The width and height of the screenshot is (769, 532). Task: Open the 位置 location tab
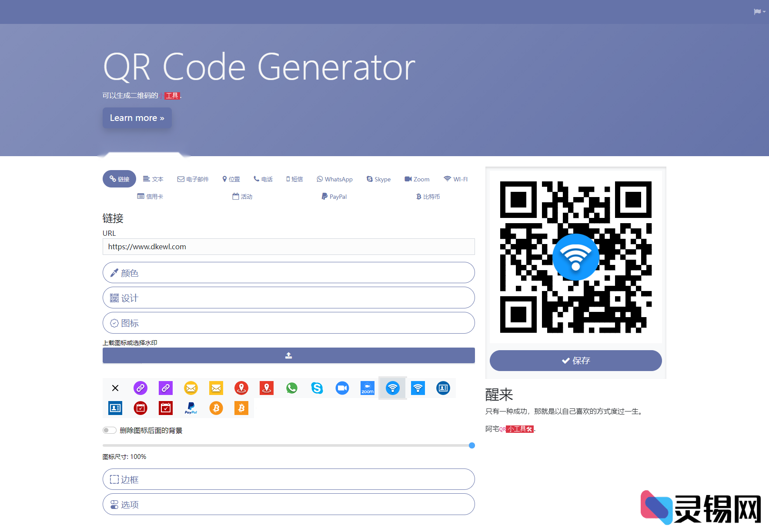[x=231, y=179]
